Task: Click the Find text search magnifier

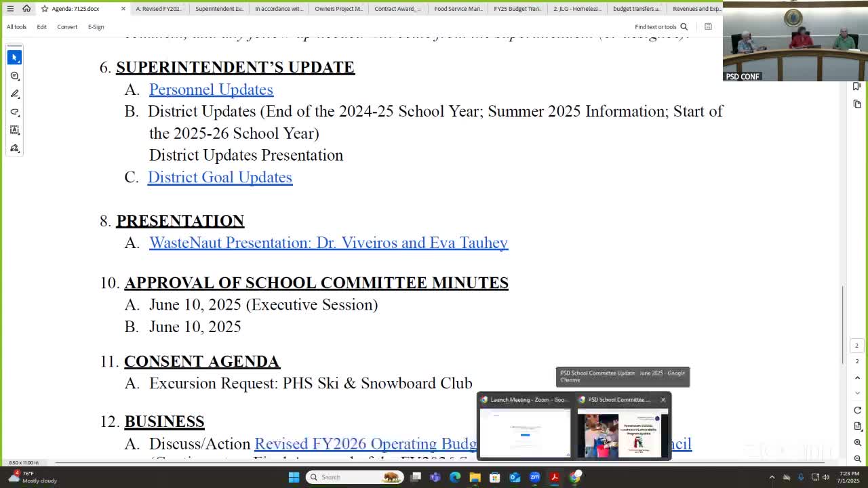Action: [684, 27]
